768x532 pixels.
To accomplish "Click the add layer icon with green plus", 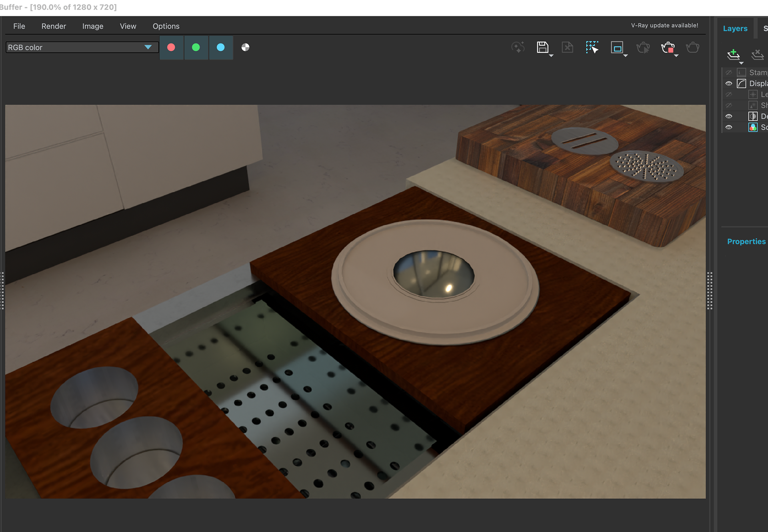I will pyautogui.click(x=733, y=54).
